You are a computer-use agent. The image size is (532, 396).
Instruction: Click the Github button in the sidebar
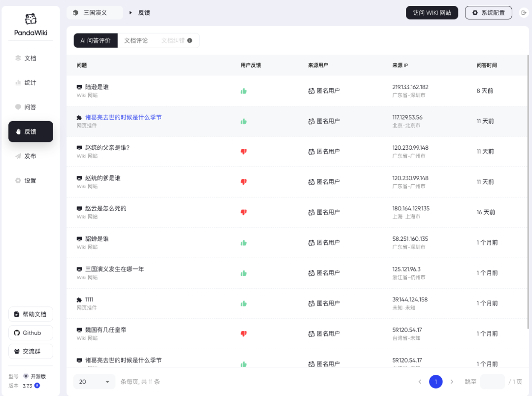[31, 332]
